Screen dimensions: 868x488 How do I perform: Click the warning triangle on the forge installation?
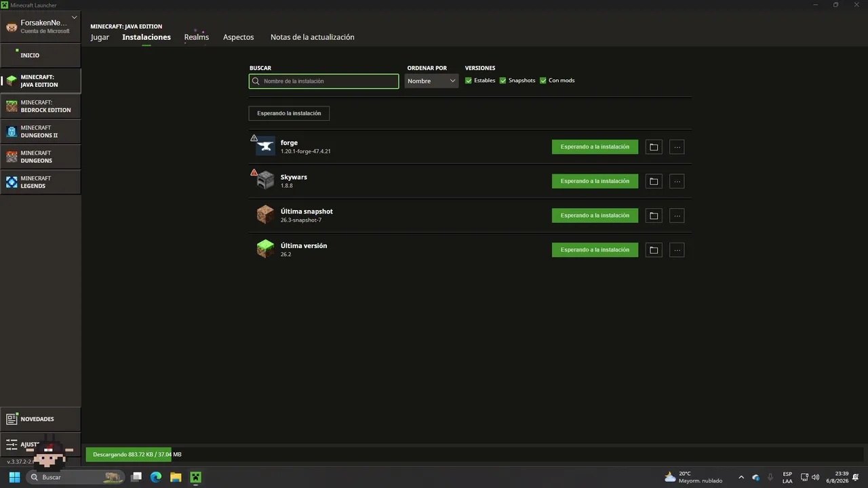tap(254, 138)
